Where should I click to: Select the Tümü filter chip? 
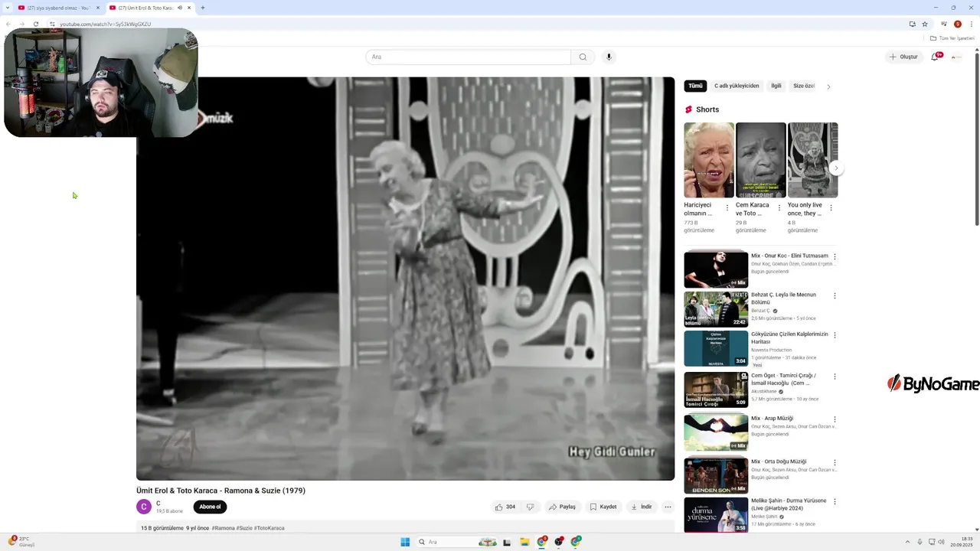(x=695, y=86)
